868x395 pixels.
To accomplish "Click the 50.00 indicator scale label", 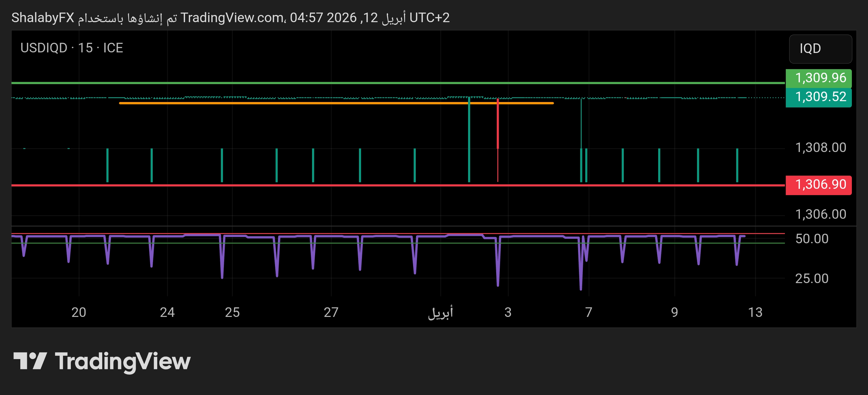I will click(812, 239).
